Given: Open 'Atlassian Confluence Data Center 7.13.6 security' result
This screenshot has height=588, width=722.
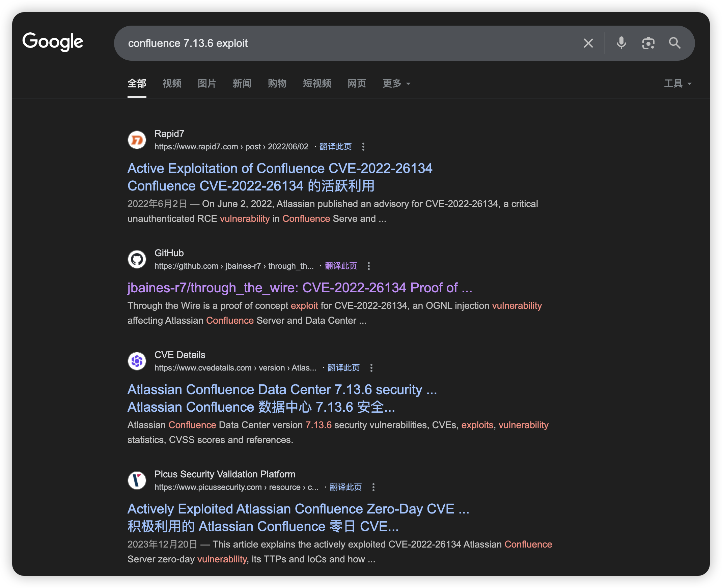Looking at the screenshot, I should (x=282, y=398).
